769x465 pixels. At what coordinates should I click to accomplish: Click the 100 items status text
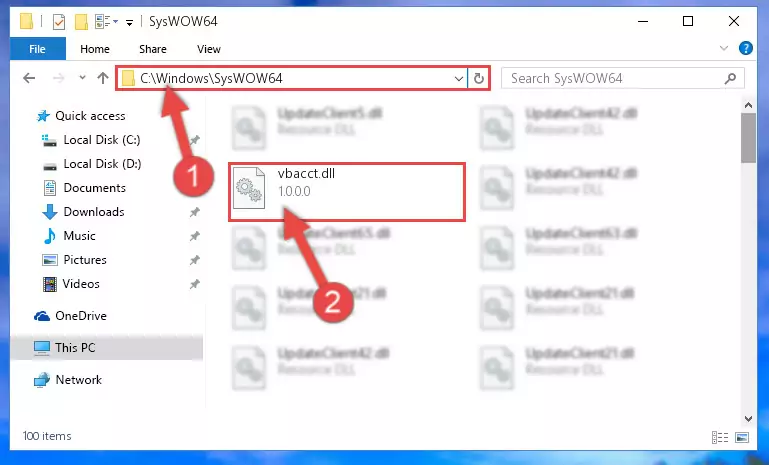coord(47,436)
